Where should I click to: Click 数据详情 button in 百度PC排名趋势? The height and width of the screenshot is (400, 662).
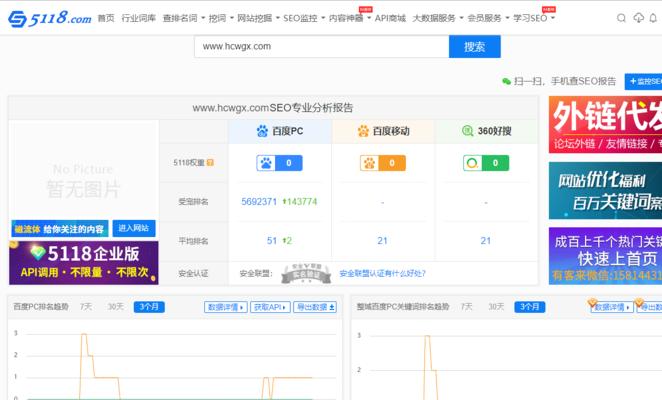click(226, 307)
